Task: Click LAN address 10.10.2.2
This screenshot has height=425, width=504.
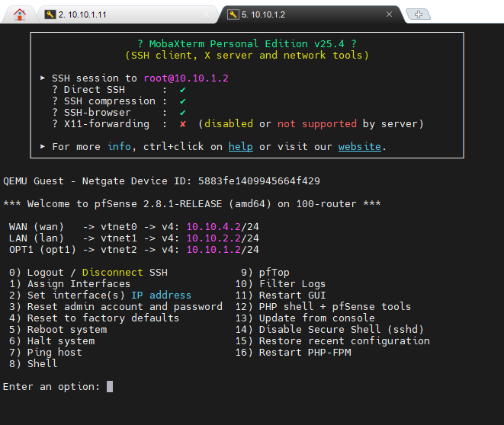Action: 213,238
